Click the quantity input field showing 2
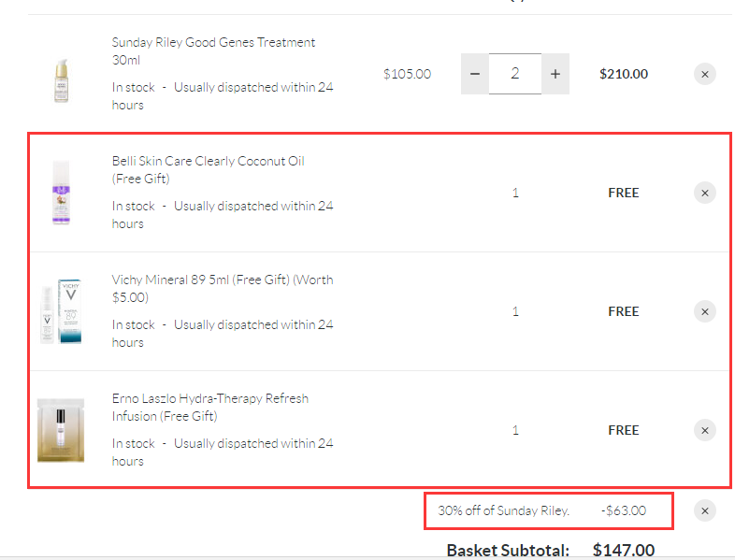The image size is (735, 560). [x=514, y=74]
